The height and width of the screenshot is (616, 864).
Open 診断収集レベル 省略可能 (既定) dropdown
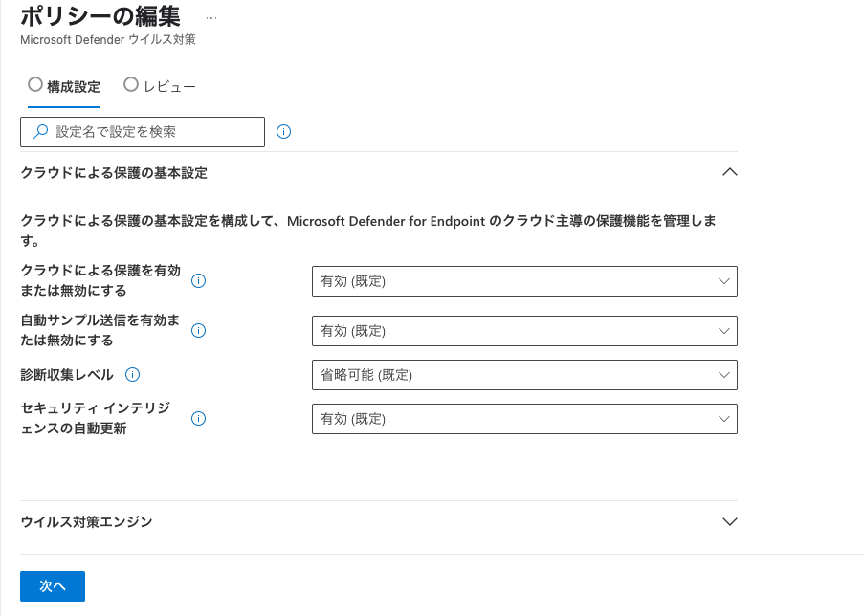click(524, 375)
